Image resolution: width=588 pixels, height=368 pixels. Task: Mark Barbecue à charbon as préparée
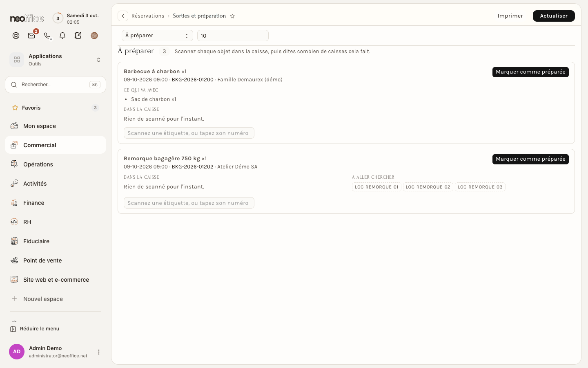530,72
